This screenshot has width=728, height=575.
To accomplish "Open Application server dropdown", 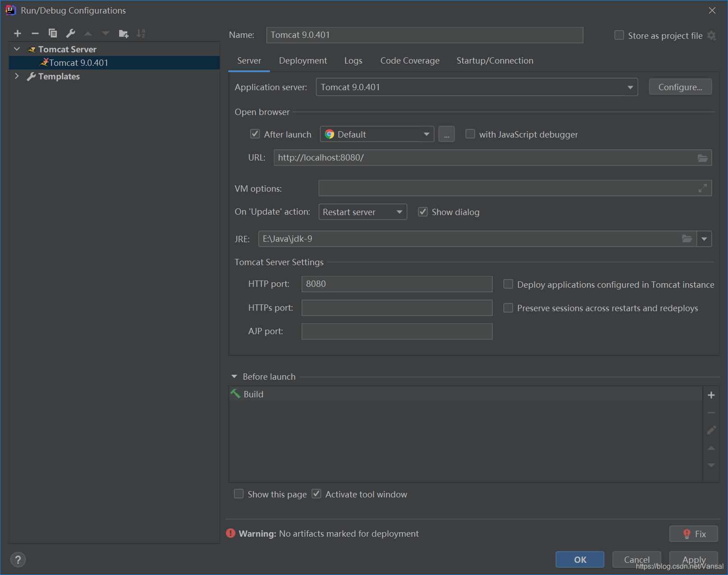I will coord(477,87).
